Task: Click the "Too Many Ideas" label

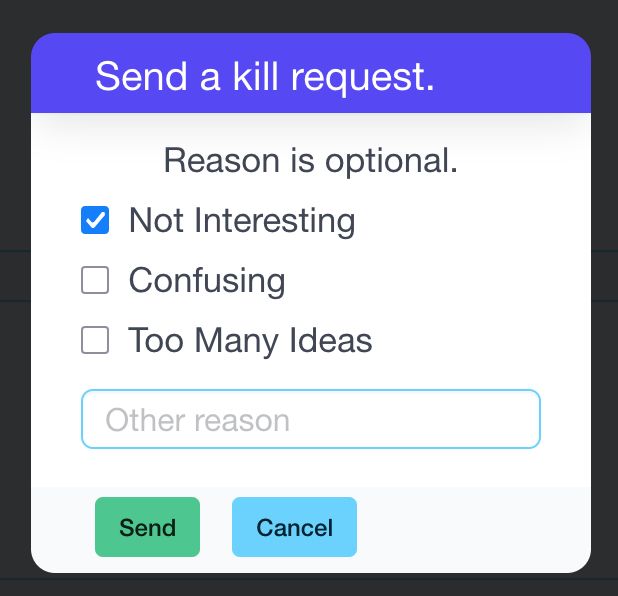Action: coord(250,341)
